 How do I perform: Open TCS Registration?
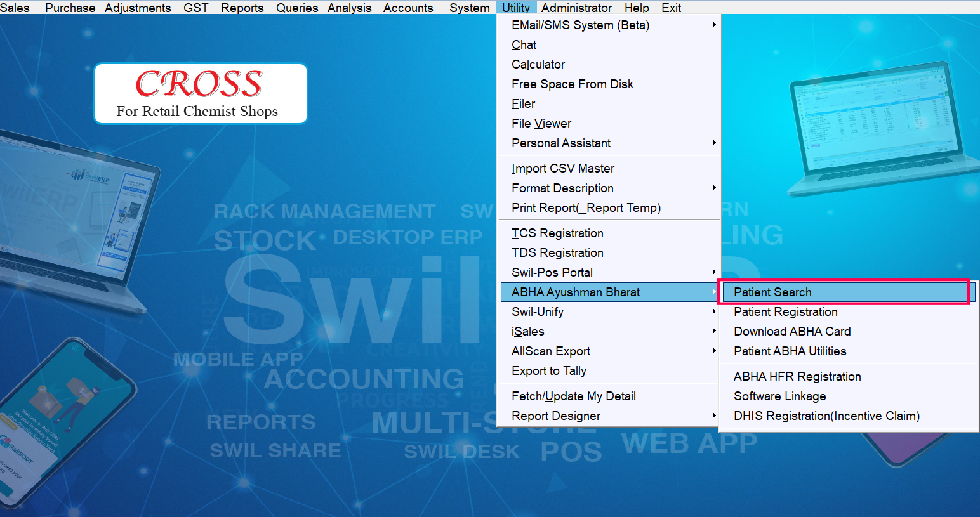pos(609,233)
